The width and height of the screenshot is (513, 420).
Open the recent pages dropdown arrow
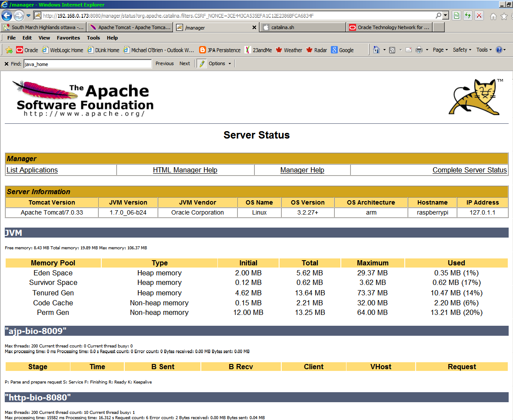coord(28,15)
